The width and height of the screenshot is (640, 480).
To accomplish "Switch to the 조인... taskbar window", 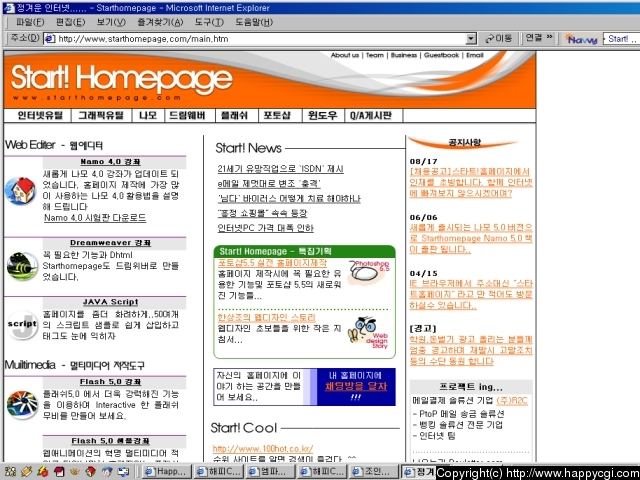I will coord(373,472).
